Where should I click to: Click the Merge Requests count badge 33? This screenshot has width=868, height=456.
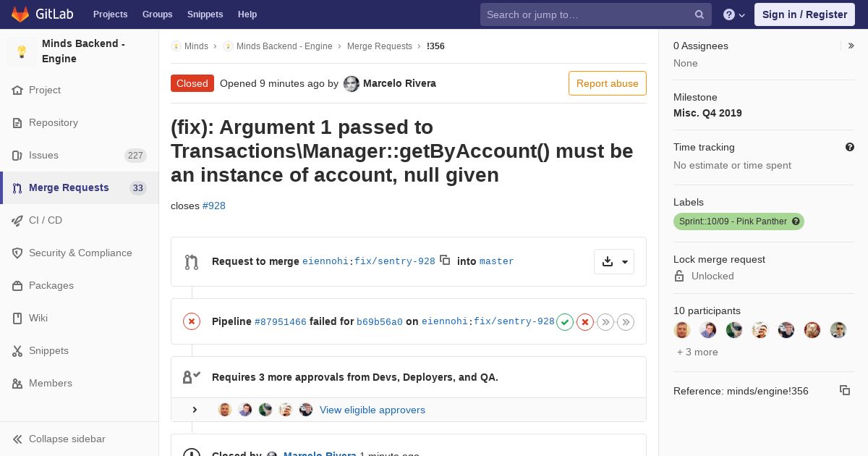137,188
